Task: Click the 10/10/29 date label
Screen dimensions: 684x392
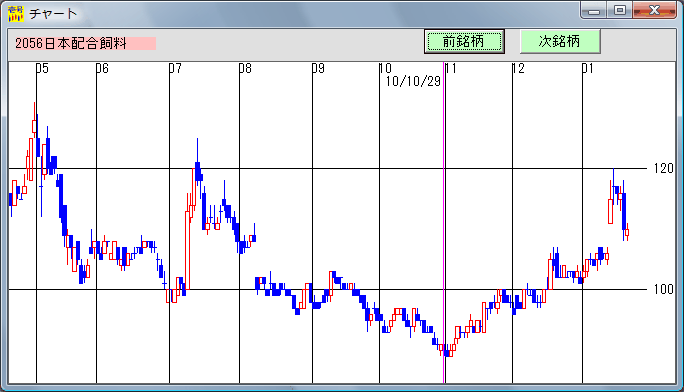Action: [413, 82]
